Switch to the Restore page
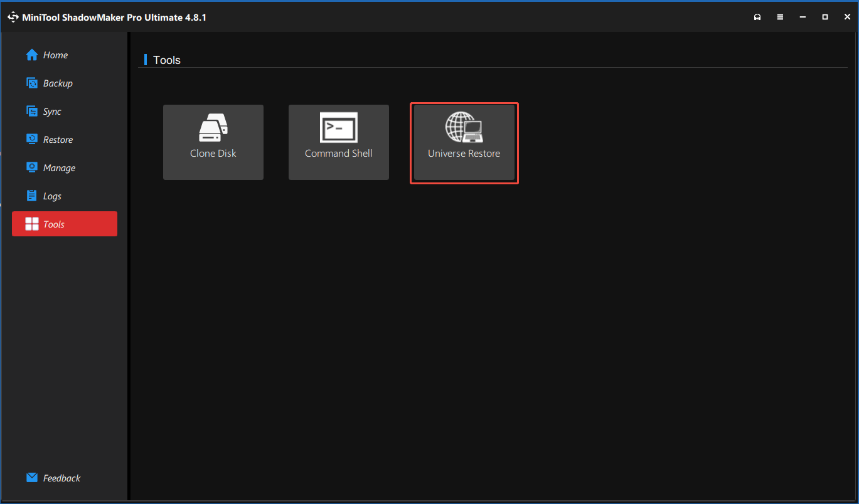The width and height of the screenshot is (859, 504). [64, 140]
